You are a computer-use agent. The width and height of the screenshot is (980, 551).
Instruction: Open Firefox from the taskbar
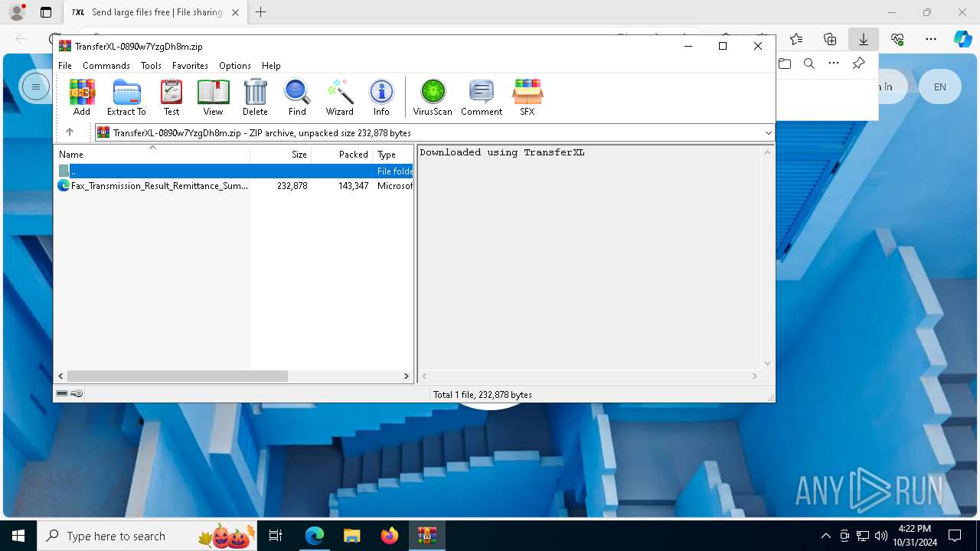coord(390,536)
